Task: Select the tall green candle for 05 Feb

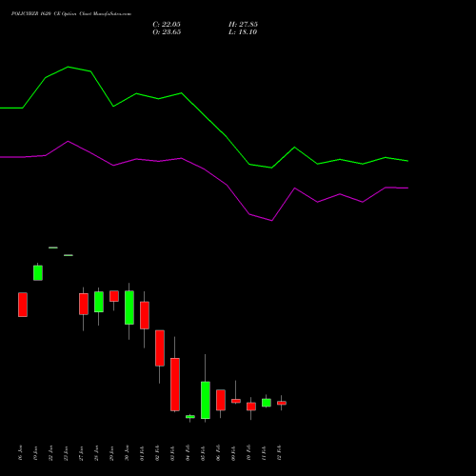Action: 206,400
